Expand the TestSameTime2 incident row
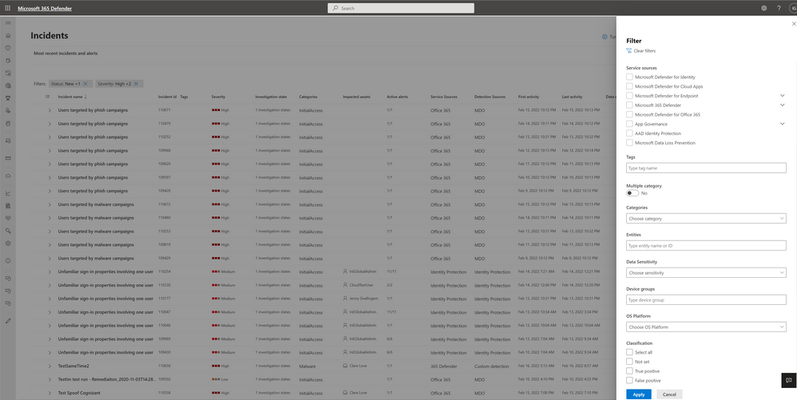The image size is (797, 400). (x=49, y=366)
